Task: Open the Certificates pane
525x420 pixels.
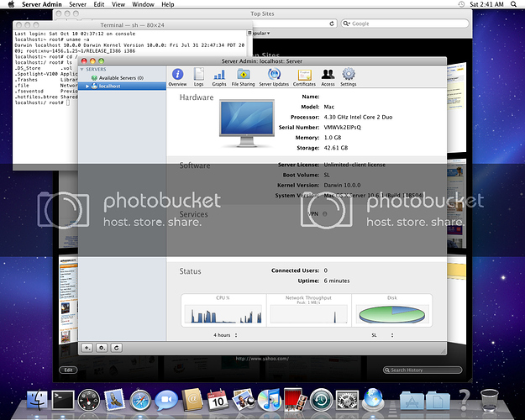Action: click(x=304, y=77)
